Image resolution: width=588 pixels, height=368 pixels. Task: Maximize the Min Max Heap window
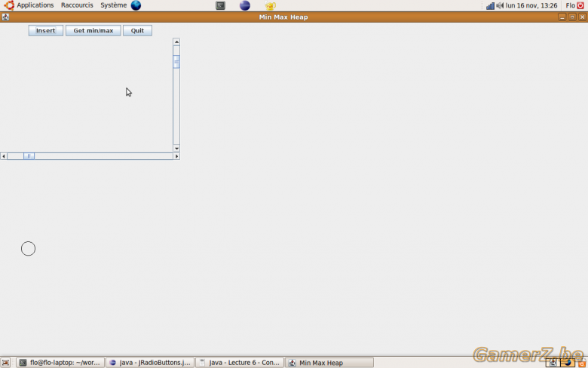(x=572, y=17)
